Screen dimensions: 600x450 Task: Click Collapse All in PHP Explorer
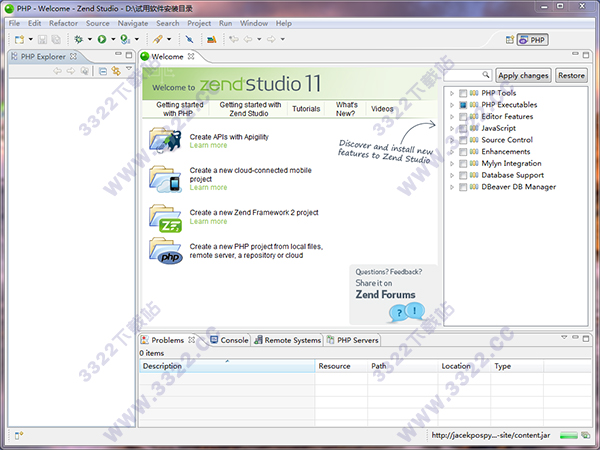[103, 71]
